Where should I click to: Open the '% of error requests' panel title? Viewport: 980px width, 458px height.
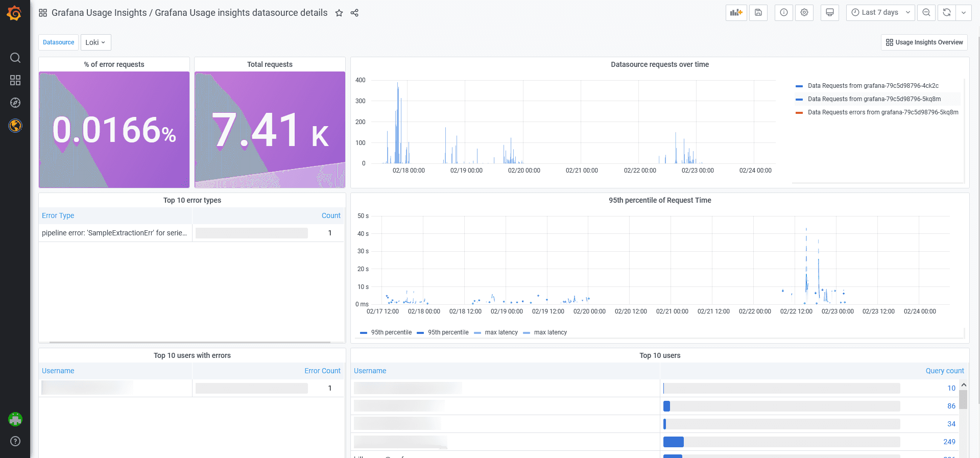114,64
